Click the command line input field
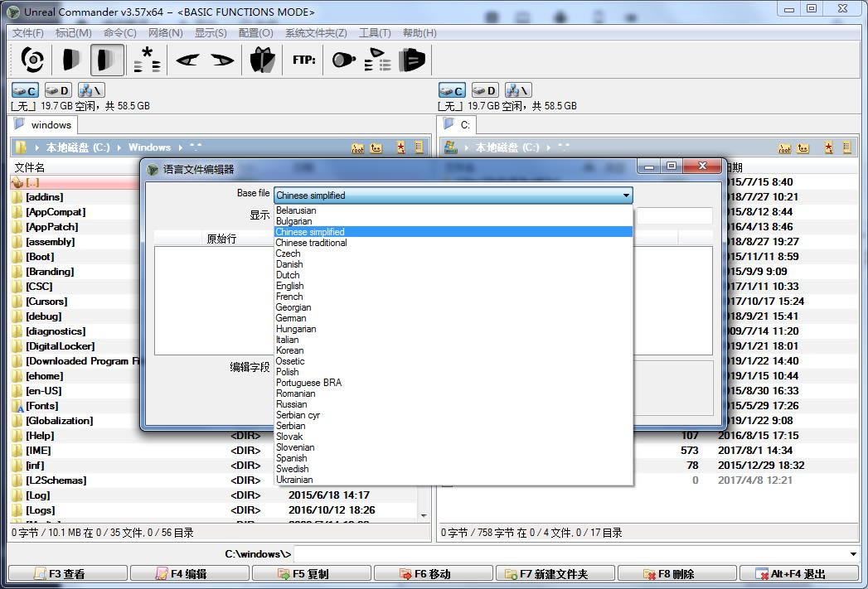Viewport: 868px width, 589px height. [570, 553]
